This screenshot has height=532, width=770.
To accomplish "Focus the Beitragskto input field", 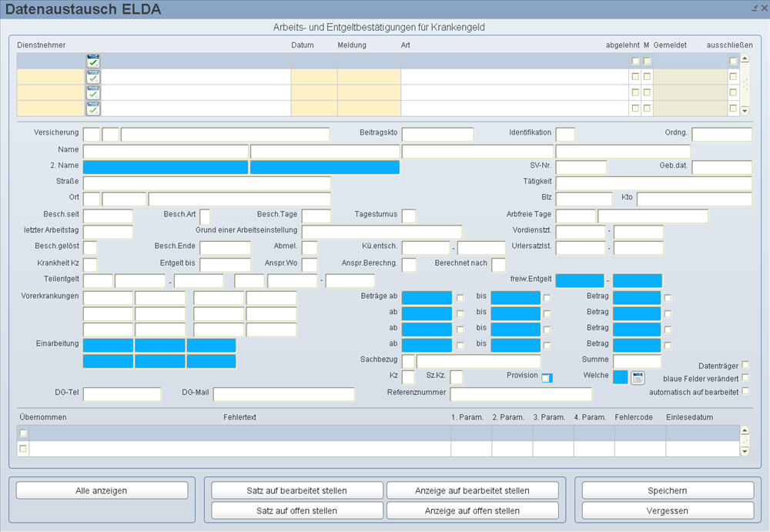I will click(437, 134).
